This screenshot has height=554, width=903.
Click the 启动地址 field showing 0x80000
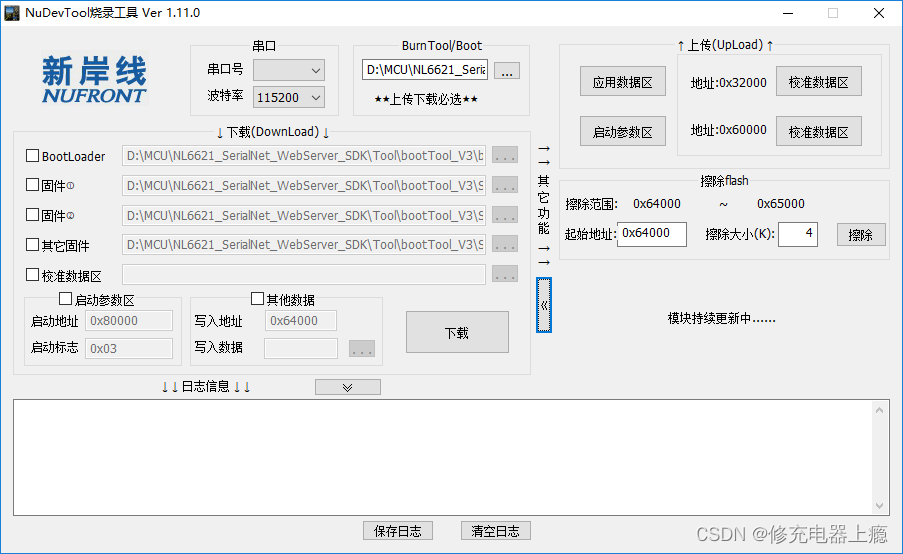pos(129,321)
